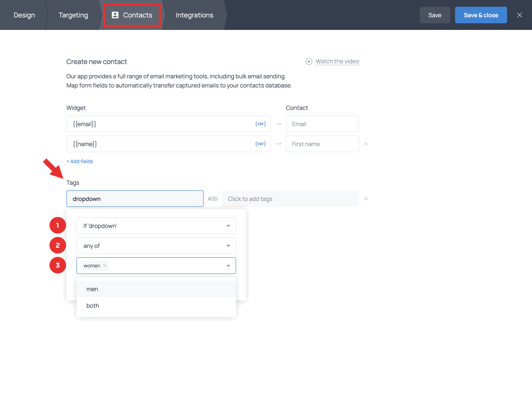The width and height of the screenshot is (532, 399).
Task: Switch to the Integrations tab
Action: 195,15
